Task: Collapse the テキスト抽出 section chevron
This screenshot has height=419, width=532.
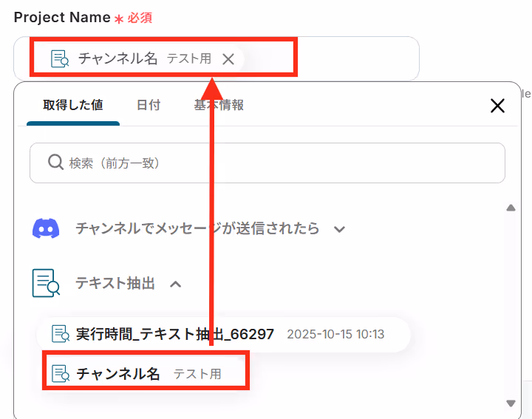Action: 175,284
